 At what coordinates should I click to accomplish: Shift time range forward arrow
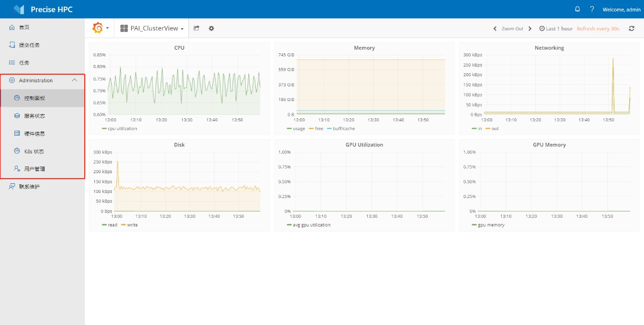[530, 29]
